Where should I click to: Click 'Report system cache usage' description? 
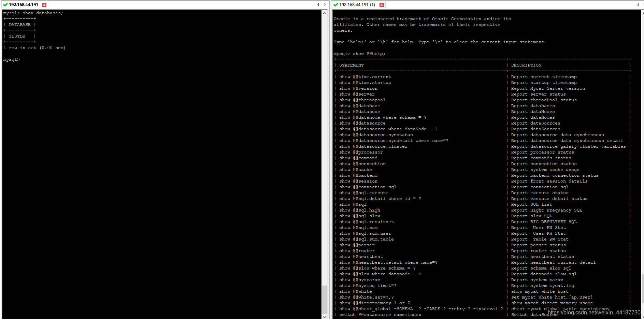[x=545, y=170]
